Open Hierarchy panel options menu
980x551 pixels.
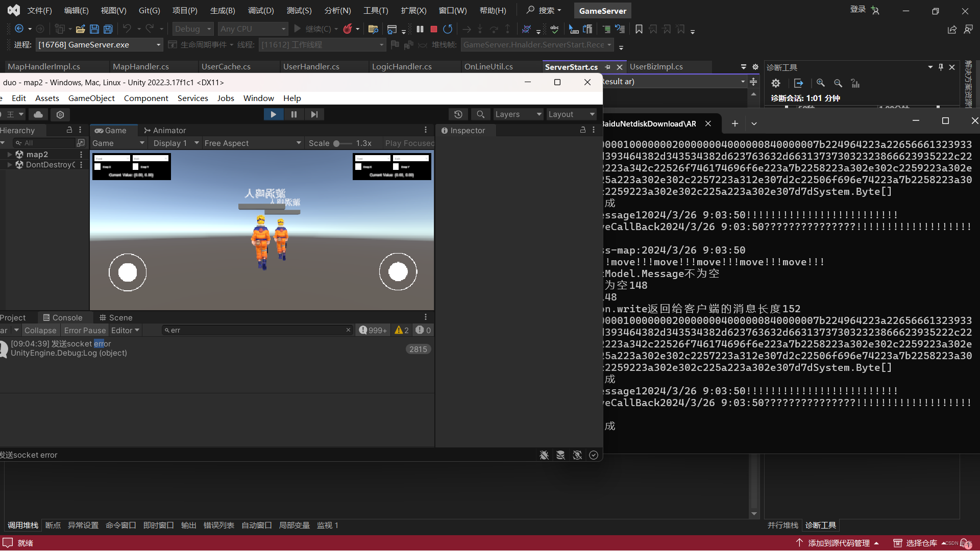(80, 130)
